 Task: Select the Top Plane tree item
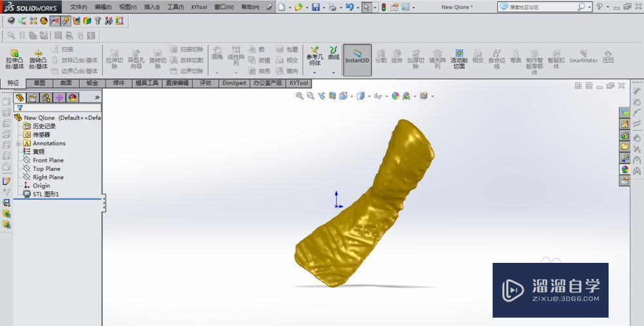tap(41, 169)
